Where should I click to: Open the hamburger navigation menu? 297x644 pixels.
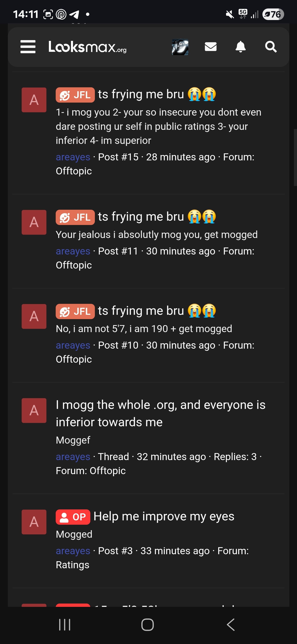click(28, 47)
